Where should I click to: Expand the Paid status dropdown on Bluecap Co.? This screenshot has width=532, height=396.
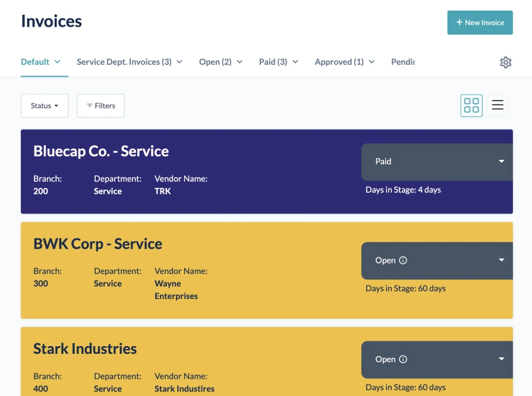pos(501,161)
